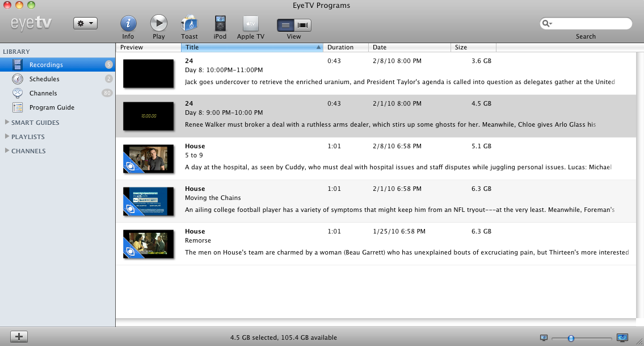Click the Recordings filmstrip icon

pos(17,65)
